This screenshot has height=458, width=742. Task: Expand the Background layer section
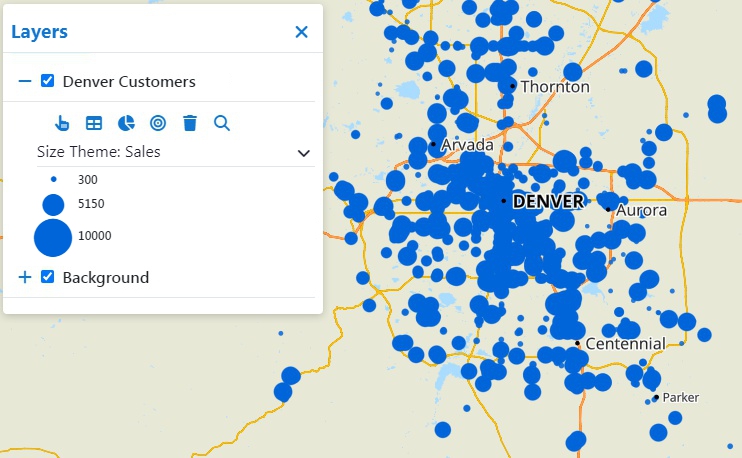pos(25,277)
